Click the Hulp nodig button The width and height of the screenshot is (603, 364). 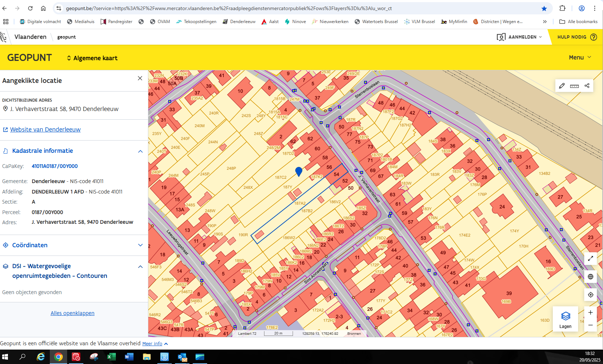coord(576,37)
